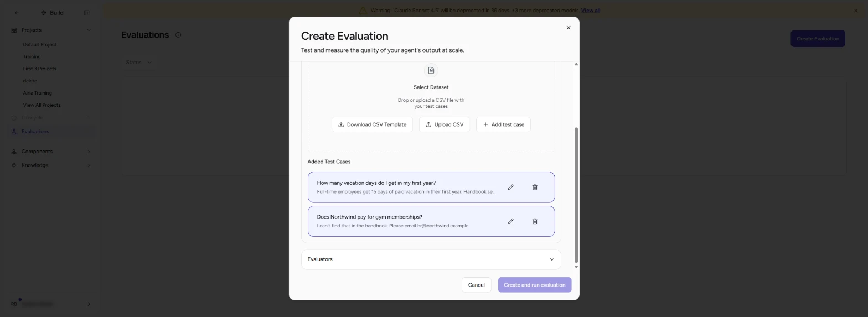Click background Create Evaluation button

[x=818, y=39]
